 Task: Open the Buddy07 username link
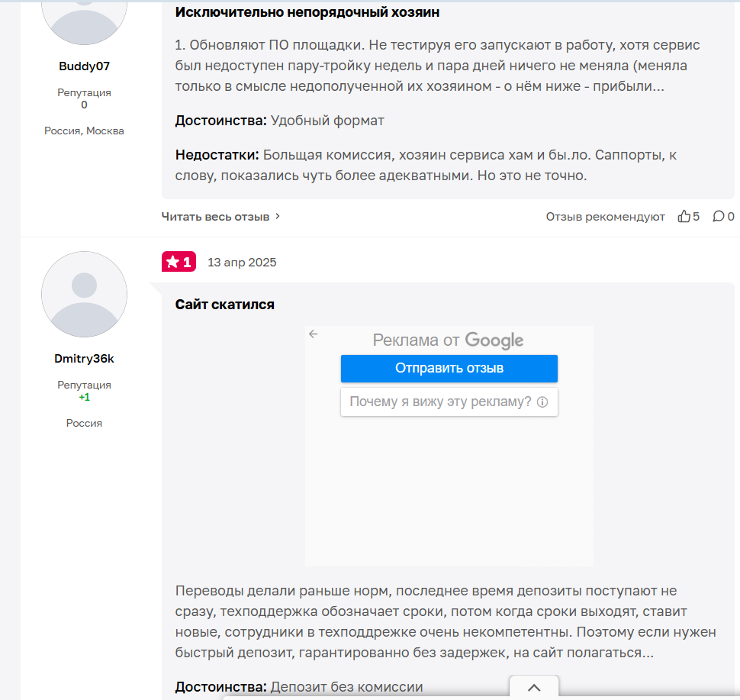coord(84,66)
